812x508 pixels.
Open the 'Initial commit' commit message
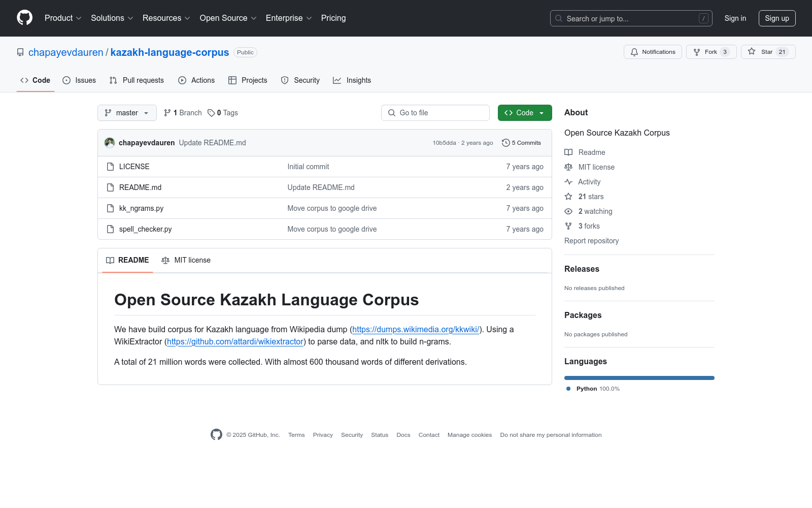point(309,167)
